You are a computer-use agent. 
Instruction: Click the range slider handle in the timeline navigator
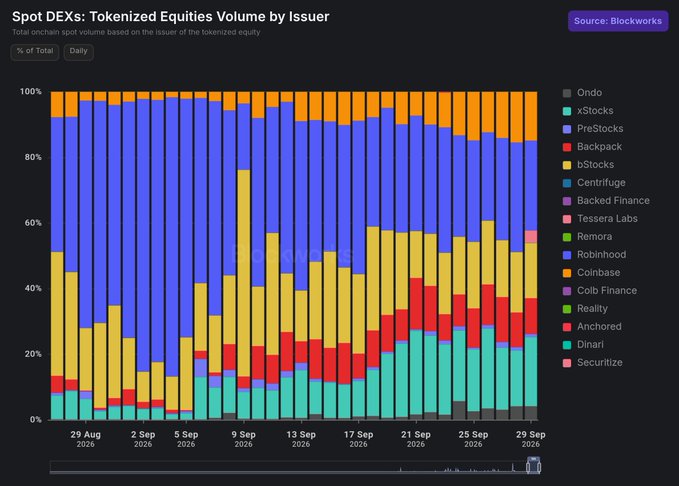(534, 466)
